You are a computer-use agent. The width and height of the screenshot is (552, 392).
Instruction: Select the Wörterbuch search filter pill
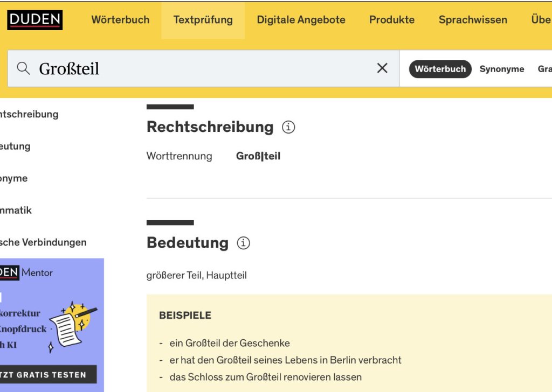(x=440, y=69)
